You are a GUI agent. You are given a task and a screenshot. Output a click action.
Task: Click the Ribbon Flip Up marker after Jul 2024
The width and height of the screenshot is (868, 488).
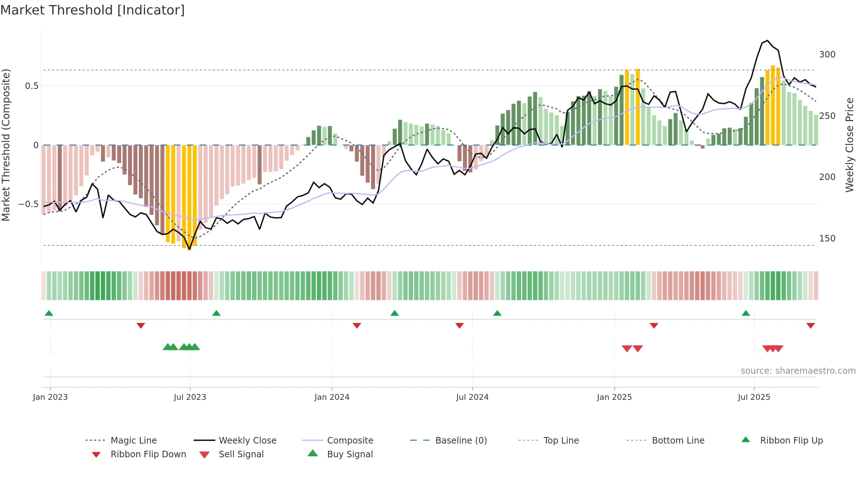pos(497,313)
